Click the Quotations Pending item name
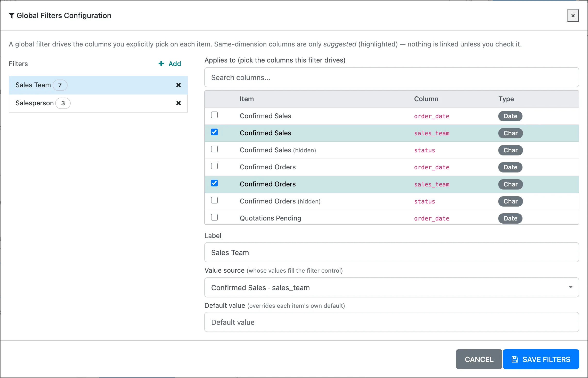Viewport: 588px width, 378px height. (270, 218)
